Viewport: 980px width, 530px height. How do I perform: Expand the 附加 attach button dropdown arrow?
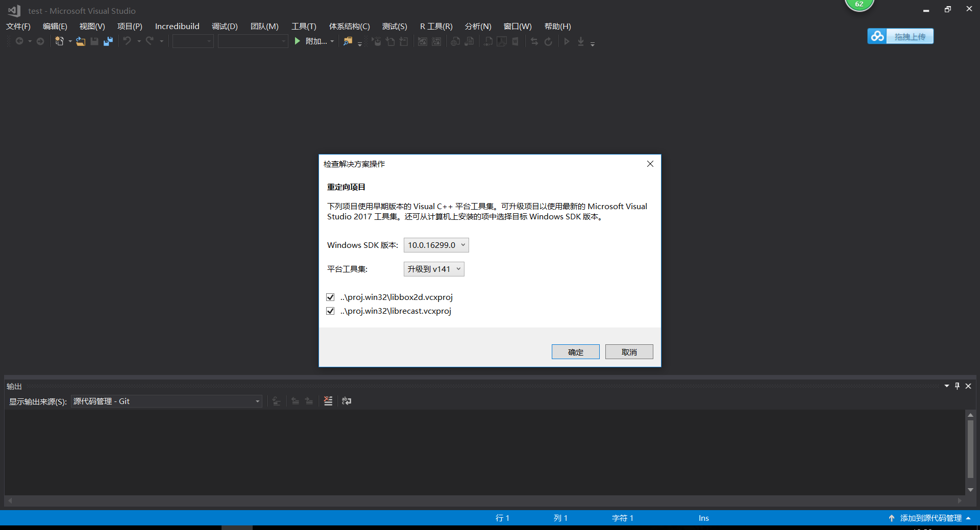(332, 41)
